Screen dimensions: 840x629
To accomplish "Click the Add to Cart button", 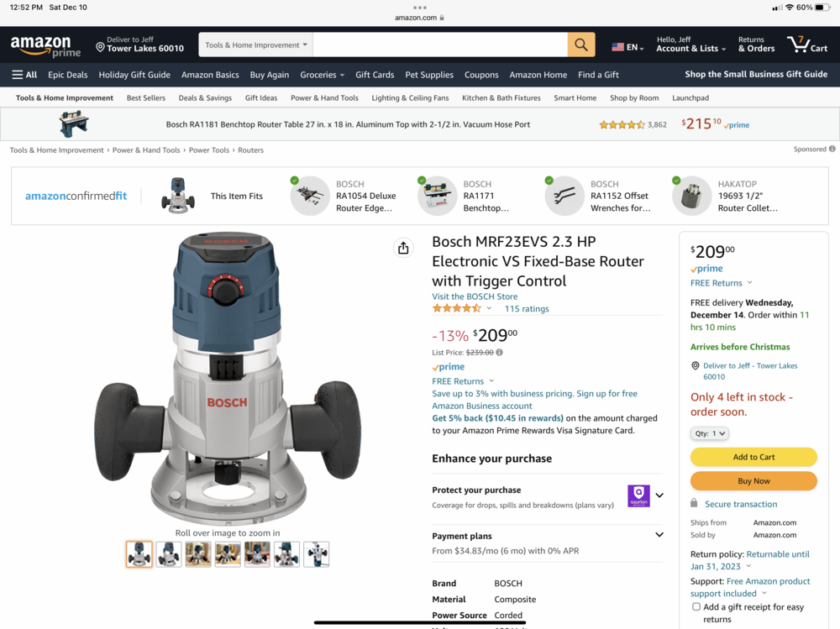I will [753, 457].
